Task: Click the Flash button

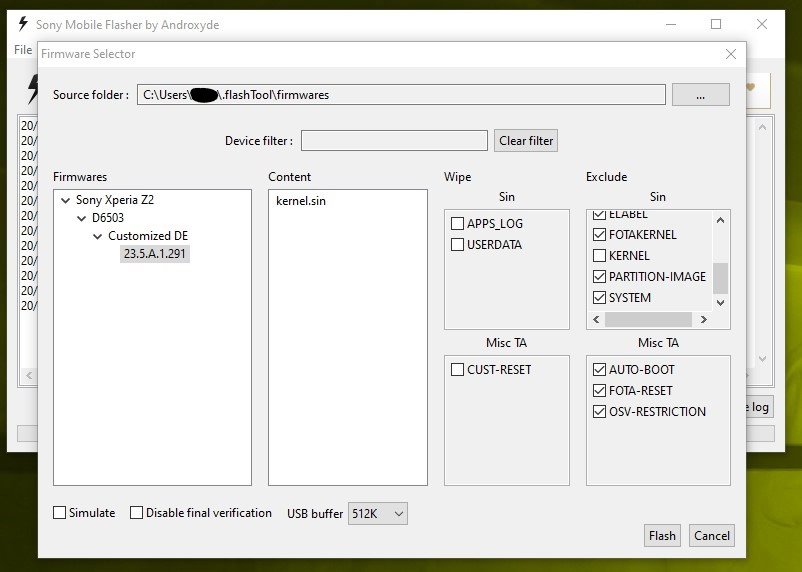Action: pos(662,536)
